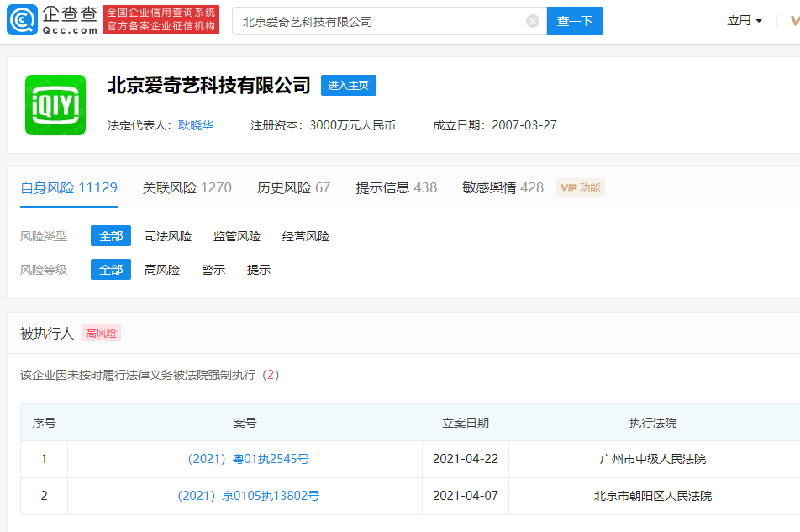
Task: Click the 立案日期 column header
Action: coord(466,423)
